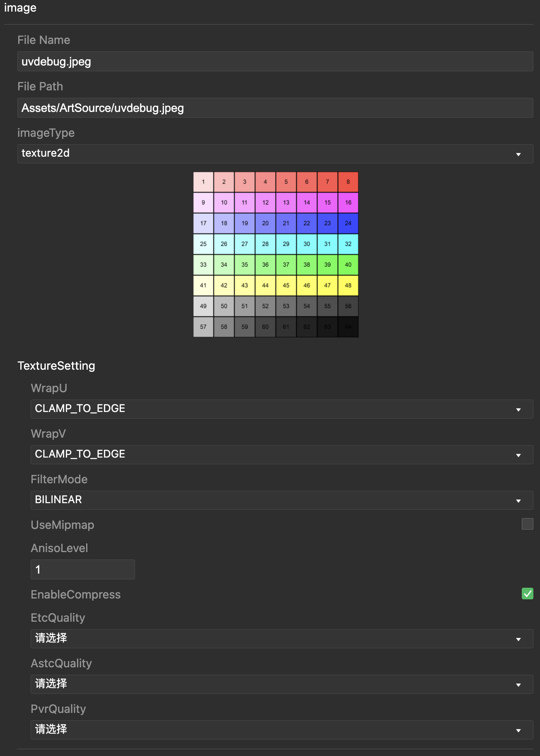
Task: Click the AnisoLevel input field
Action: coord(83,569)
